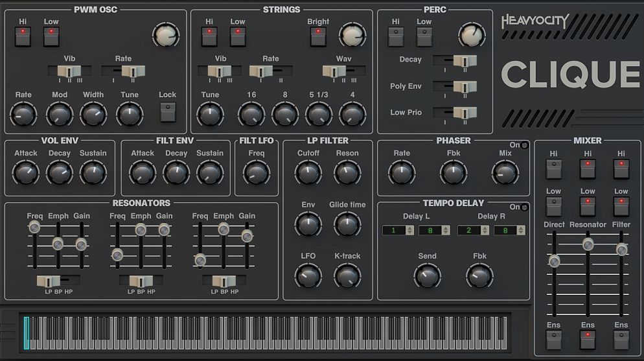Click the third resonator LP BP HP selector
This screenshot has width=644, height=361.
pyautogui.click(x=224, y=281)
